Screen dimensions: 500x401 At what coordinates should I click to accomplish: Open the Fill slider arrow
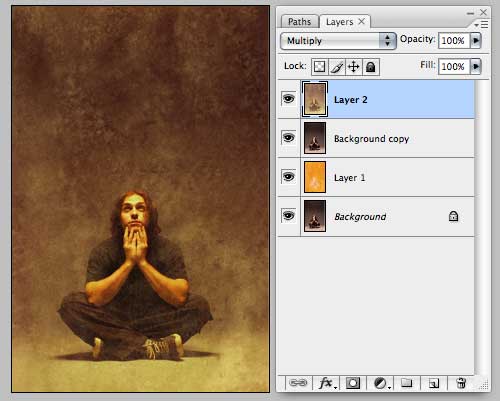[476, 66]
